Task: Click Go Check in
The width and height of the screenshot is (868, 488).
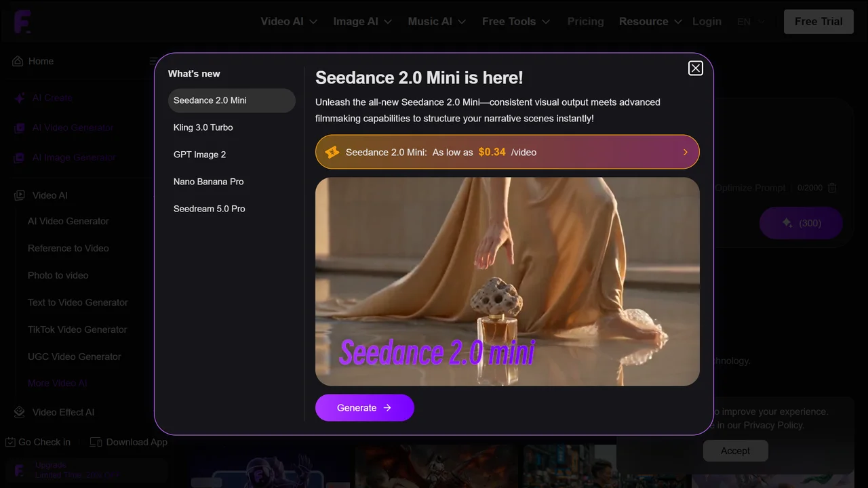Action: pyautogui.click(x=38, y=442)
